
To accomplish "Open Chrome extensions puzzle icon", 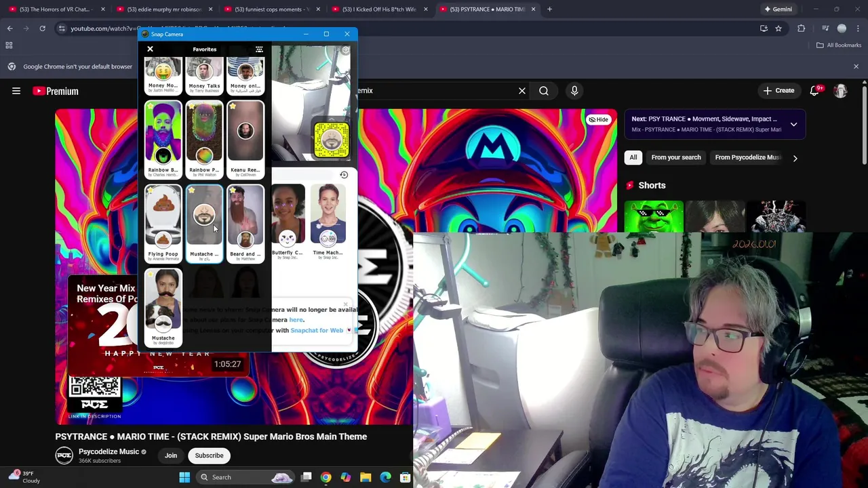I will (801, 28).
